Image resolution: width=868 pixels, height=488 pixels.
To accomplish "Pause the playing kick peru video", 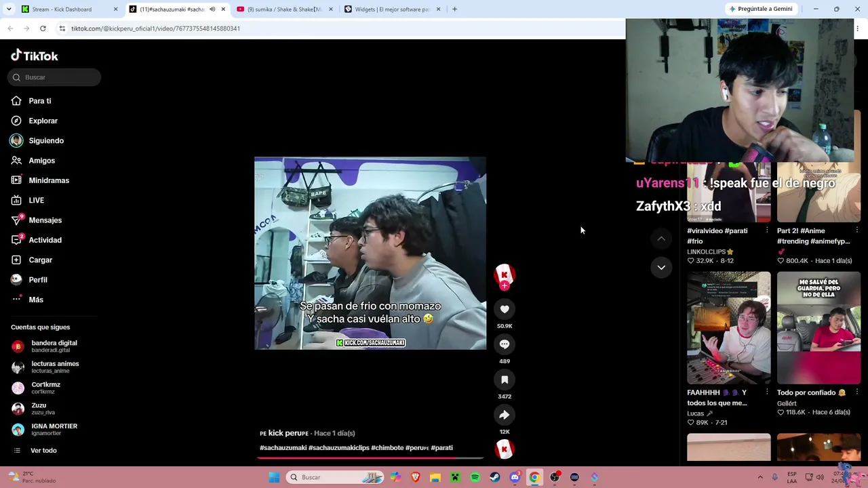I will pos(370,253).
